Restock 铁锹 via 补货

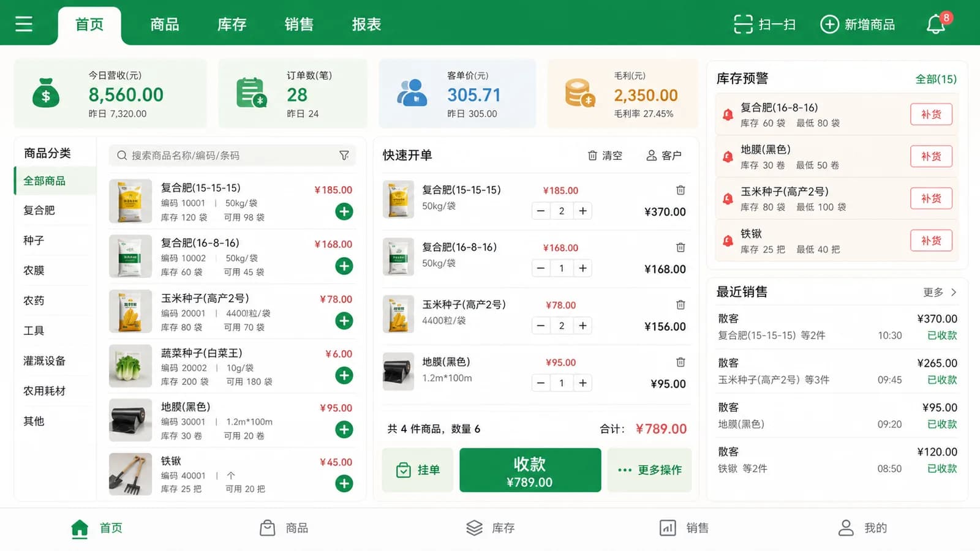[x=931, y=241]
